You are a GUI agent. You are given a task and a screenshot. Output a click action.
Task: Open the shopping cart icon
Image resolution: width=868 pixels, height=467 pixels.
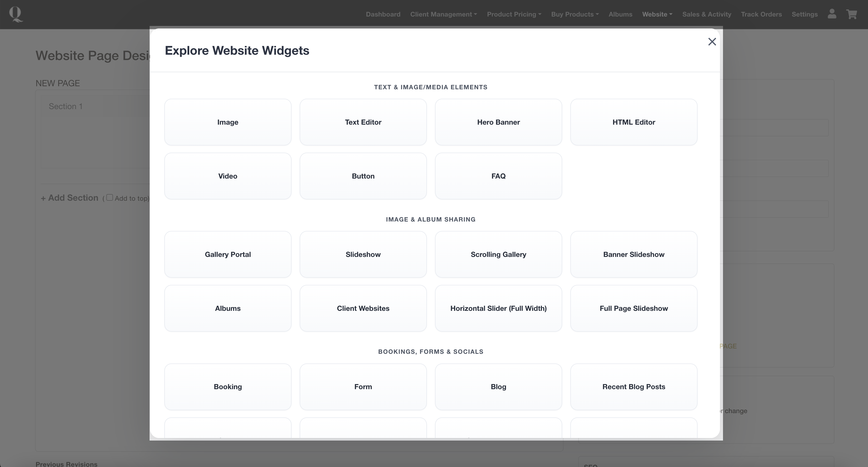coord(851,14)
